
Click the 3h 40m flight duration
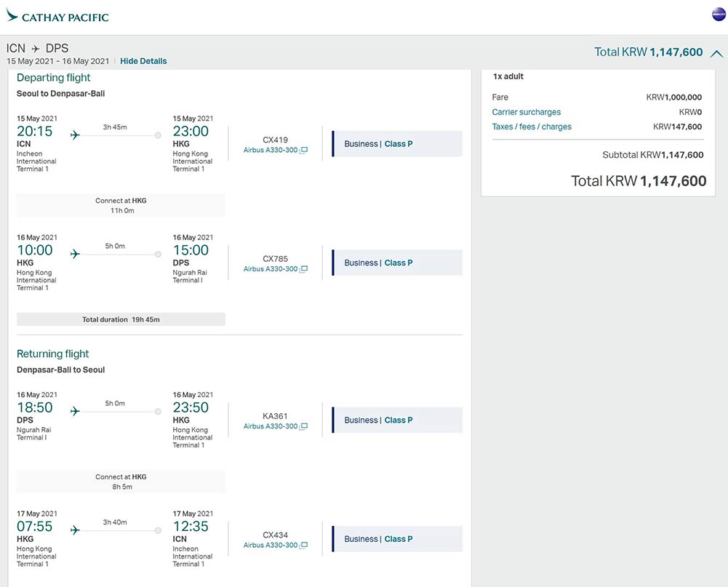(115, 522)
